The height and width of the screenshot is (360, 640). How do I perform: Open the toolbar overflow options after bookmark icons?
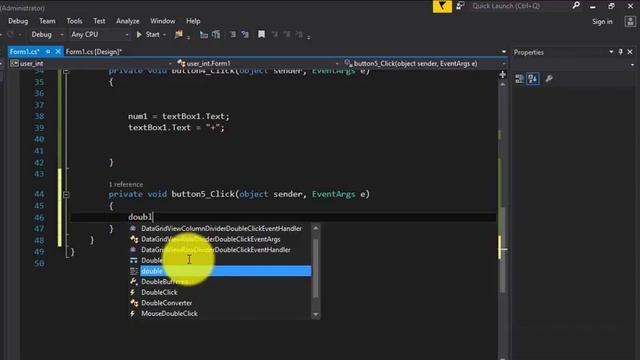coord(309,37)
